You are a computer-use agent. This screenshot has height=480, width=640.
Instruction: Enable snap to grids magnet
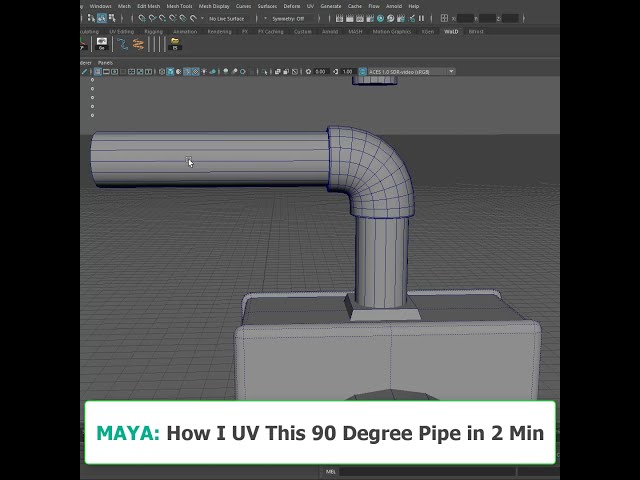[142, 18]
